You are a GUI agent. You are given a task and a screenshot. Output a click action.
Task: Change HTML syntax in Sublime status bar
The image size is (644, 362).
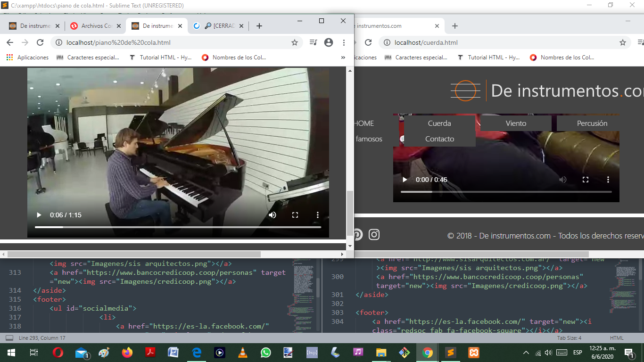coord(617,338)
